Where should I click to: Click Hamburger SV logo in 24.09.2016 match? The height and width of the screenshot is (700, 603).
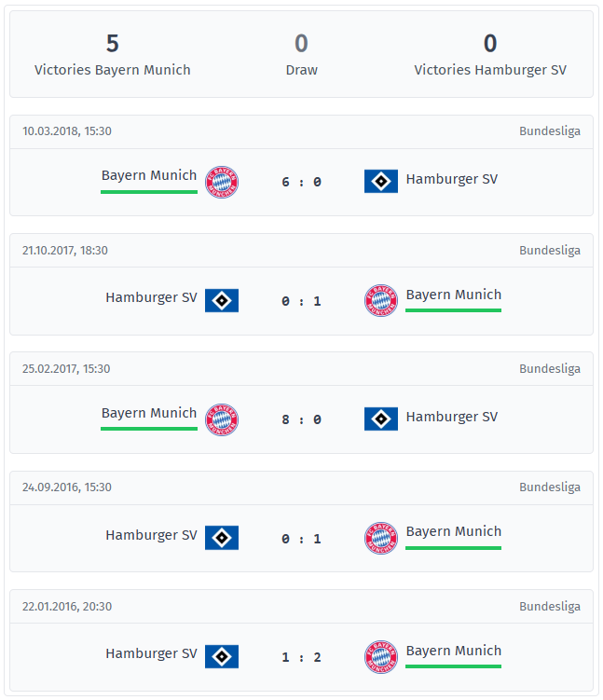pyautogui.click(x=222, y=538)
